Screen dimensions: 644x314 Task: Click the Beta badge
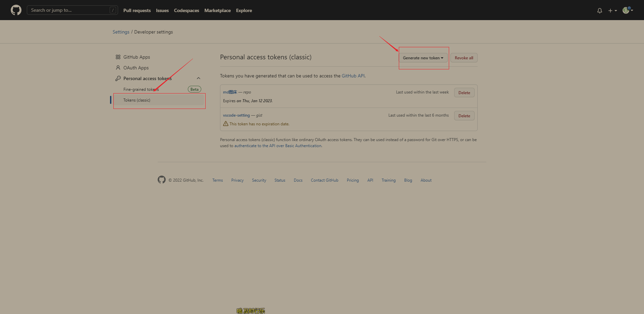tap(195, 89)
